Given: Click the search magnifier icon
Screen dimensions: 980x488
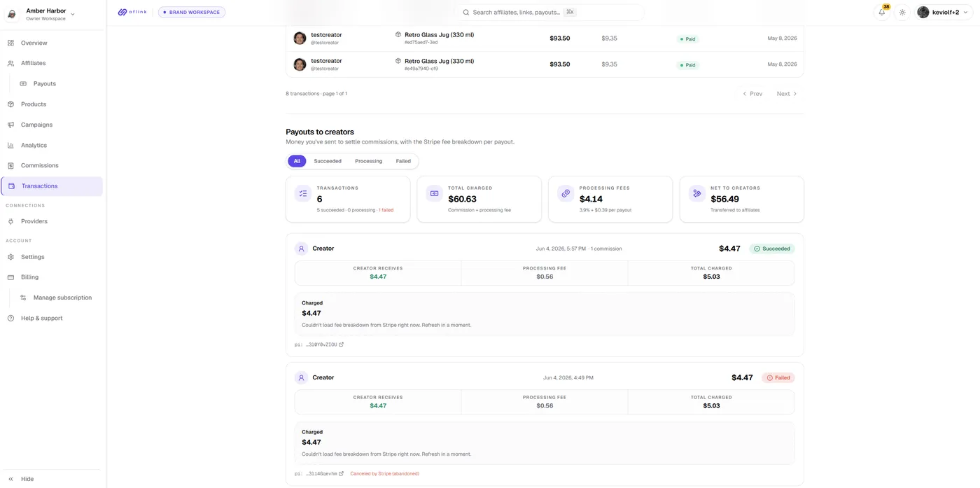Looking at the screenshot, I should coord(466,13).
